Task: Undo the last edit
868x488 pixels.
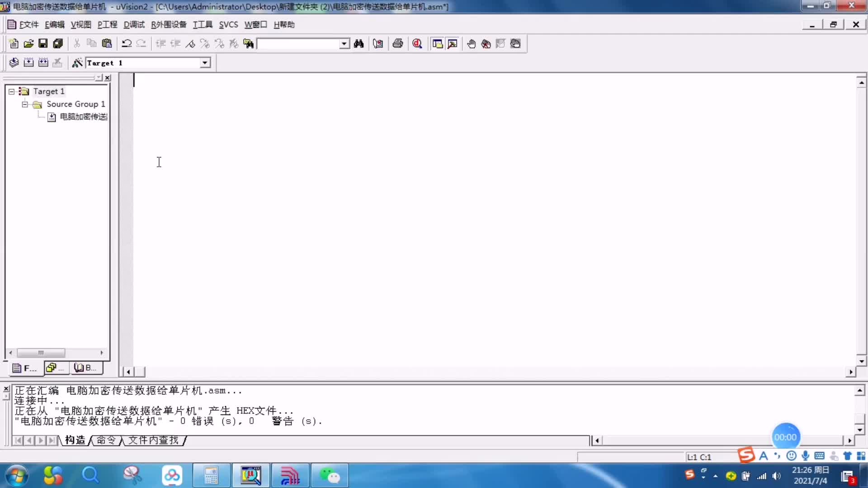Action: tap(127, 43)
